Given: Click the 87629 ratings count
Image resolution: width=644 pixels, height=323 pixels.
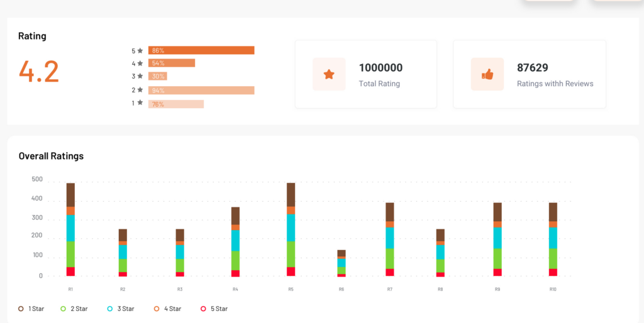Looking at the screenshot, I should [533, 68].
